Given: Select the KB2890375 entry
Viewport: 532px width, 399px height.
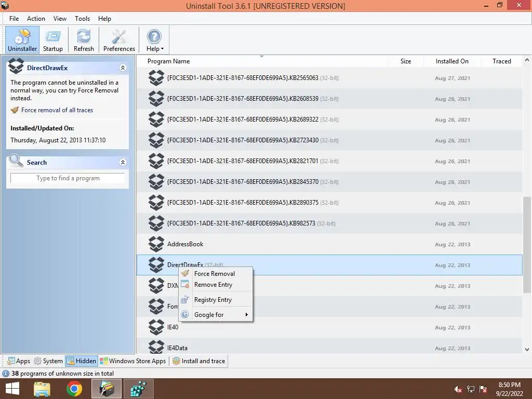Looking at the screenshot, I should coord(329,203).
